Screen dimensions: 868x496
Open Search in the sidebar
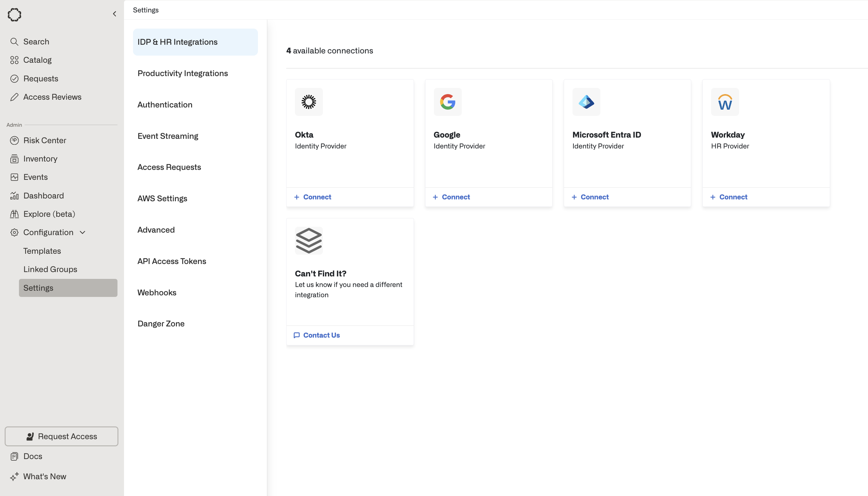(36, 42)
